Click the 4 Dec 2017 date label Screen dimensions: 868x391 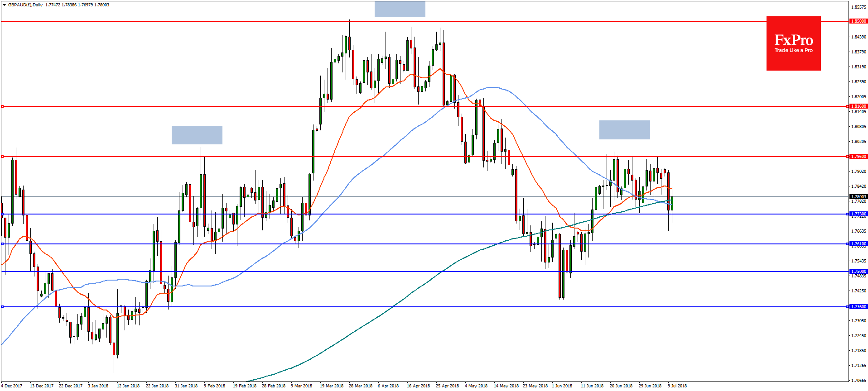(x=12, y=386)
